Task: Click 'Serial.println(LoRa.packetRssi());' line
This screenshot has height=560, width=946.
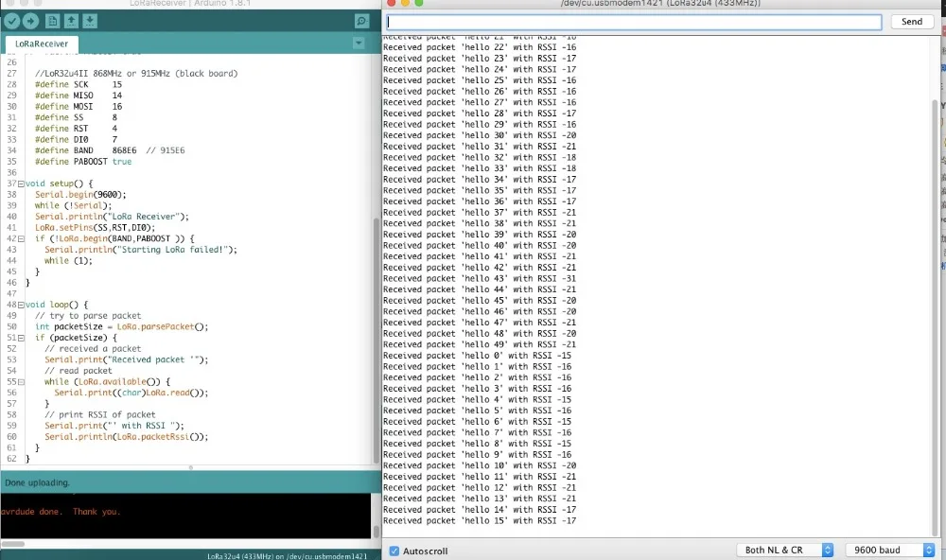Action: coord(126,437)
